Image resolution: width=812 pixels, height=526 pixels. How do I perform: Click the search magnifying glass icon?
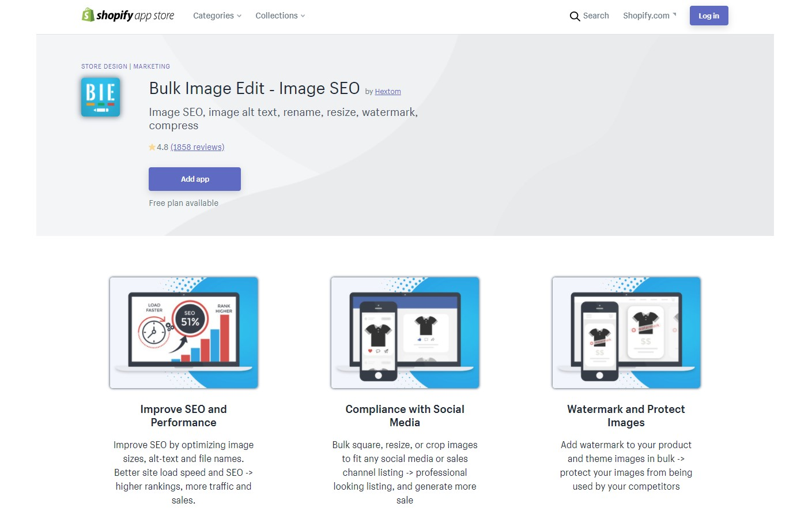(575, 16)
